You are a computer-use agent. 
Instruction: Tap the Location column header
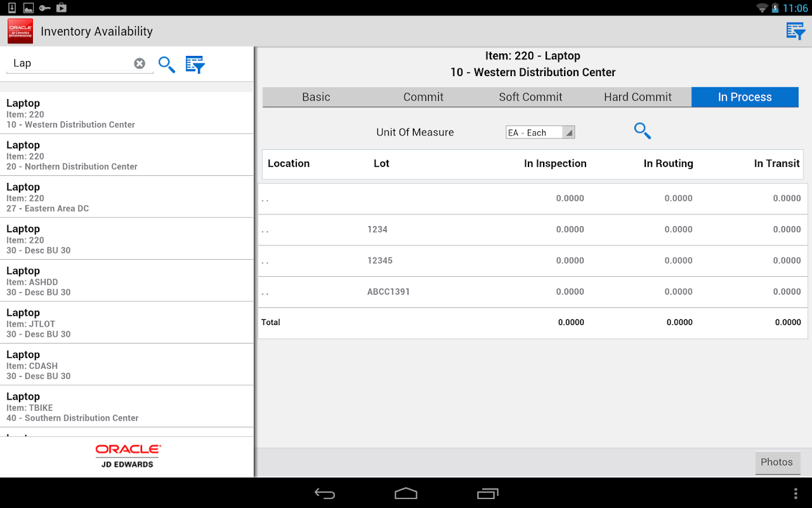[289, 164]
